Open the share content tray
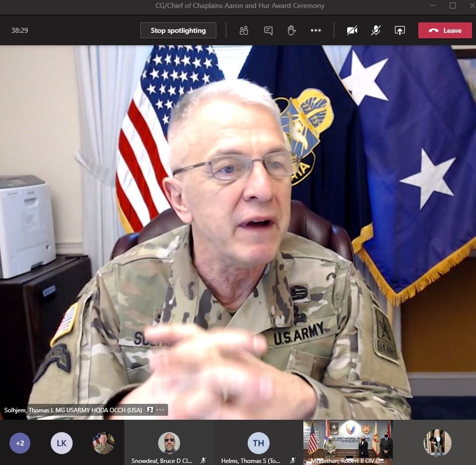The height and width of the screenshot is (465, 476). click(x=400, y=30)
